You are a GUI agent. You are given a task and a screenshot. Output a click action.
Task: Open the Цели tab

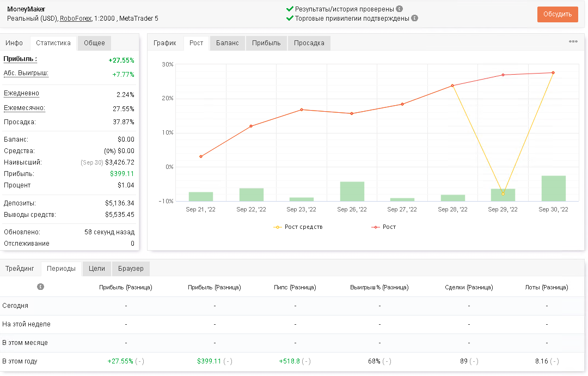[97, 269]
